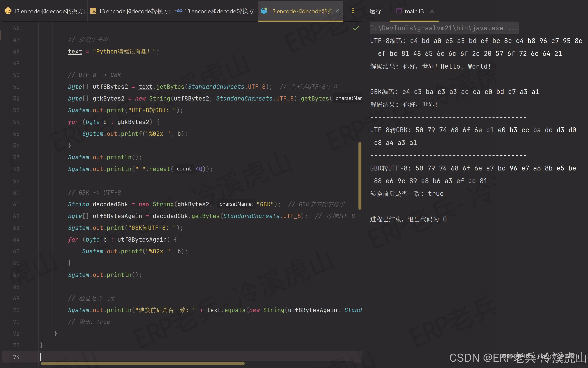Open the Python file tab
588x368 pixels.
click(49, 11)
